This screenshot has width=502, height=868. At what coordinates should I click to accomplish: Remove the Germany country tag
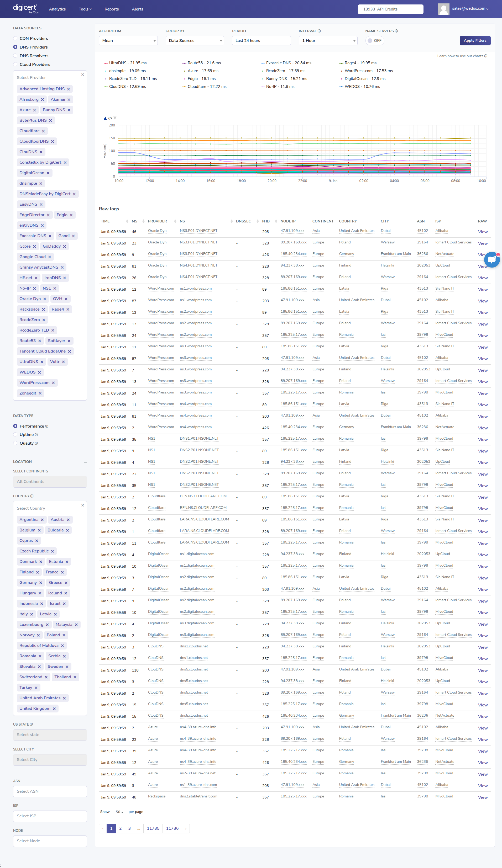(41, 583)
